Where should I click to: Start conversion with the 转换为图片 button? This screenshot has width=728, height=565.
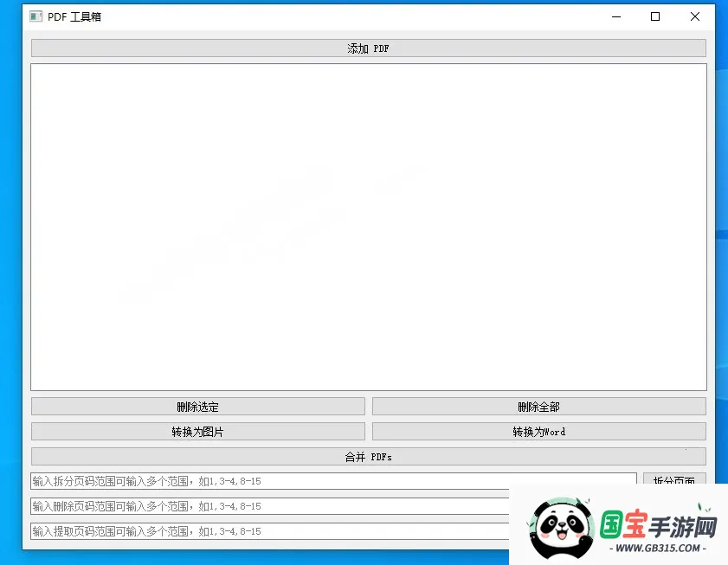pos(197,431)
